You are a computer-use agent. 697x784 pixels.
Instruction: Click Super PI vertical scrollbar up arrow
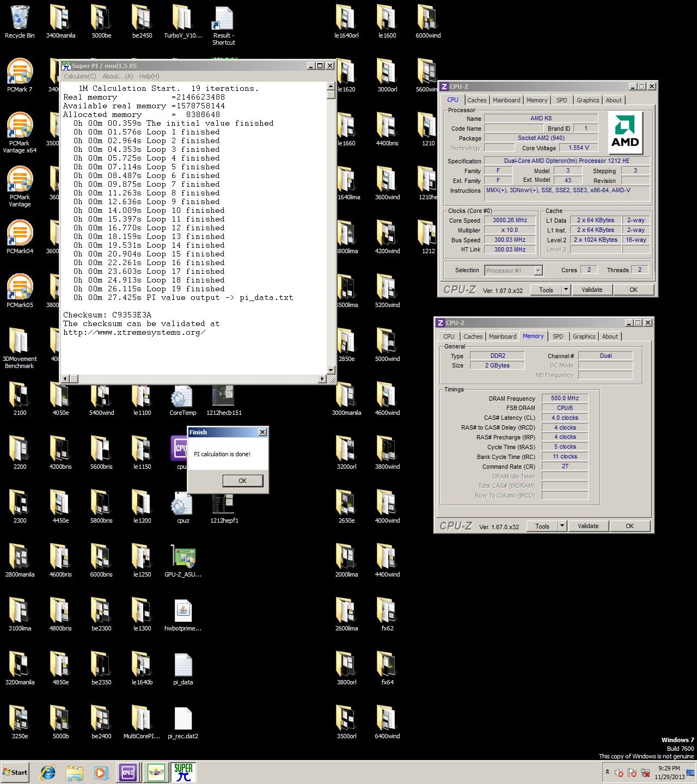[331, 86]
